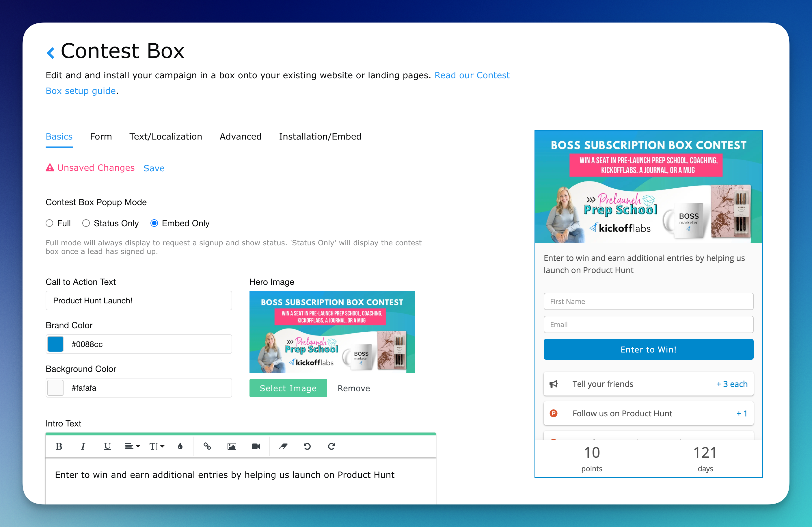Apply italic formatting in the text editor
The height and width of the screenshot is (527, 812).
point(83,446)
